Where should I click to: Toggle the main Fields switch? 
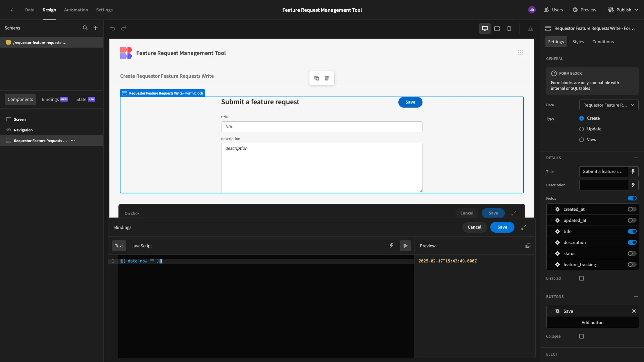[x=632, y=198]
